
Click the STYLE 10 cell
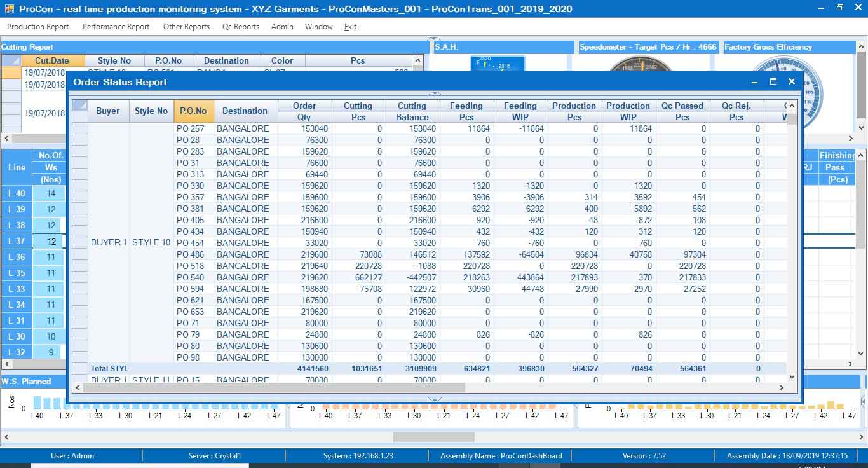151,242
